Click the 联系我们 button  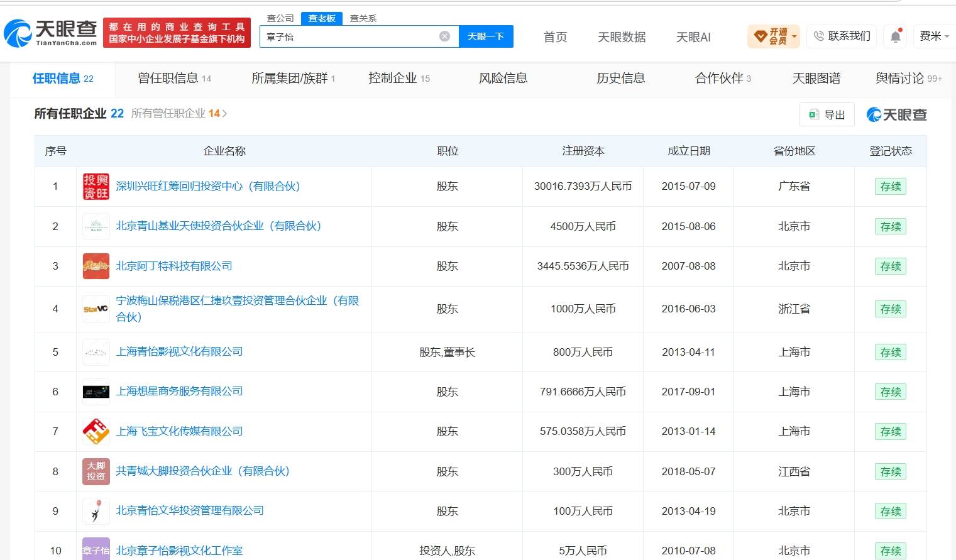tap(842, 36)
